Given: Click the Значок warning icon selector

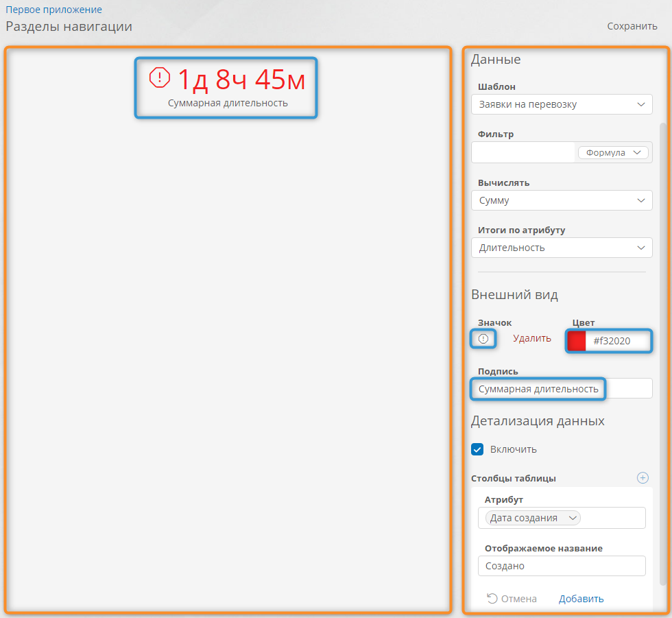Looking at the screenshot, I should (483, 339).
